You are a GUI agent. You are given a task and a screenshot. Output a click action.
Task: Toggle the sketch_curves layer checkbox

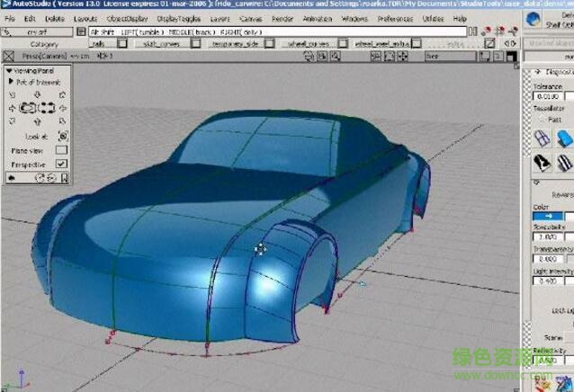coord(196,43)
